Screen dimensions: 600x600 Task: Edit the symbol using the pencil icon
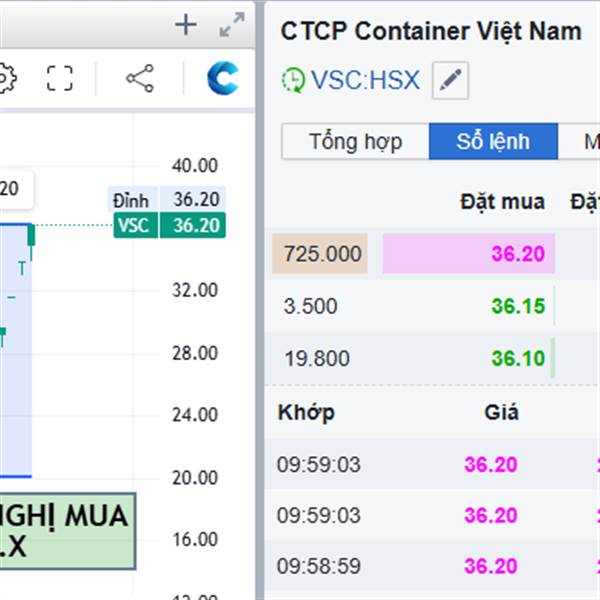tap(450, 80)
